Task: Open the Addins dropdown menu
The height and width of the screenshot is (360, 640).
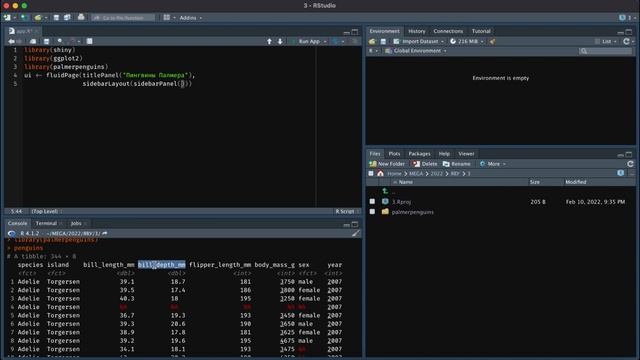Action: tap(191, 18)
